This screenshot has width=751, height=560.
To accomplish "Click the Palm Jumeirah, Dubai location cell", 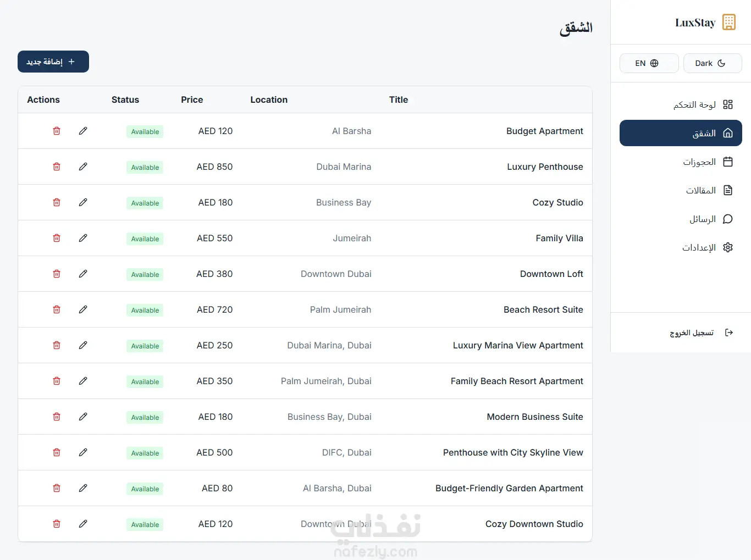I will 326,381.
